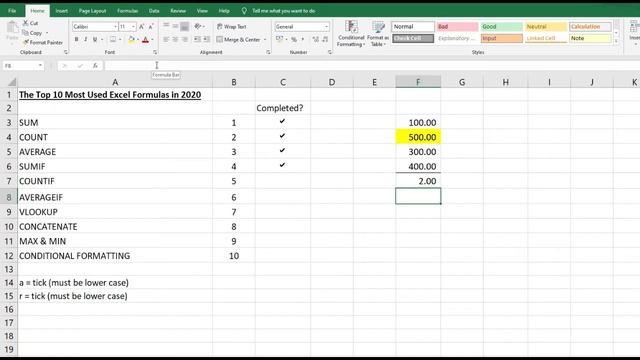The width and height of the screenshot is (640, 360).
Task: Toggle Italic formatting
Action: [85, 39]
